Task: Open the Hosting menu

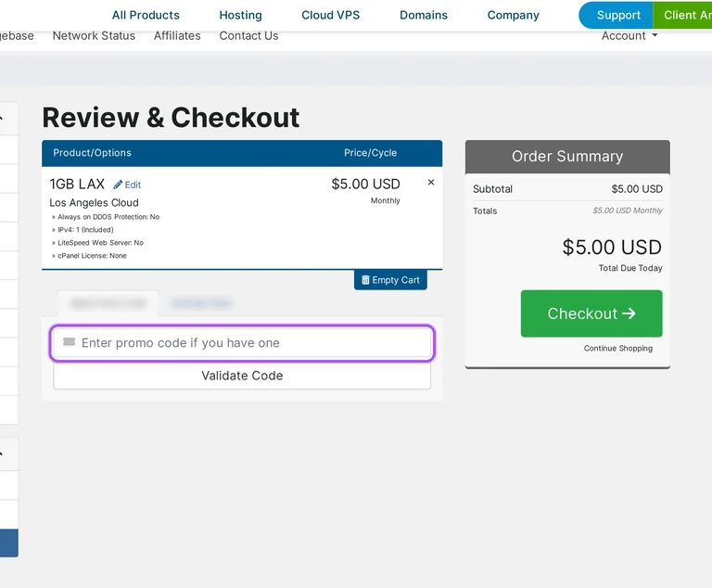Action: click(x=241, y=15)
